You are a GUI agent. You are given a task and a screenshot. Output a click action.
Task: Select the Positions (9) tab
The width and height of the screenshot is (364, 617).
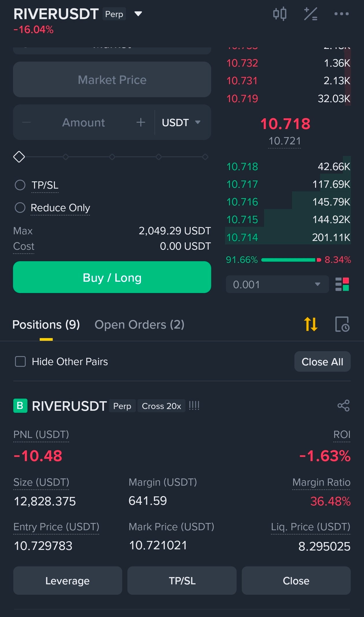tap(46, 325)
